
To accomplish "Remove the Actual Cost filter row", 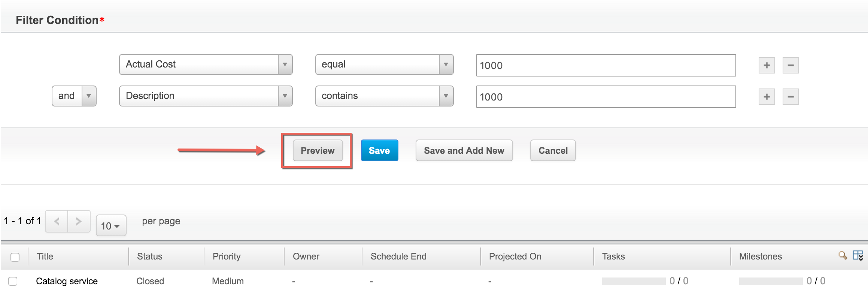I will click(x=790, y=65).
